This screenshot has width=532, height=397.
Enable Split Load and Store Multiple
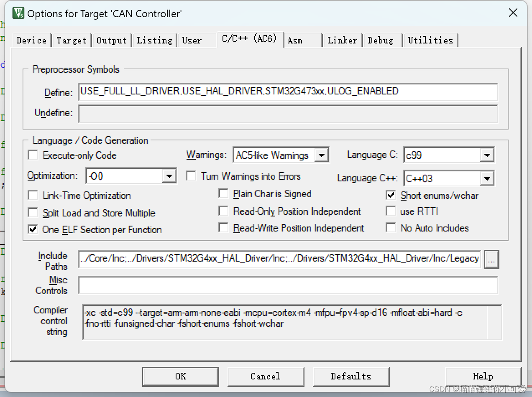coord(33,213)
